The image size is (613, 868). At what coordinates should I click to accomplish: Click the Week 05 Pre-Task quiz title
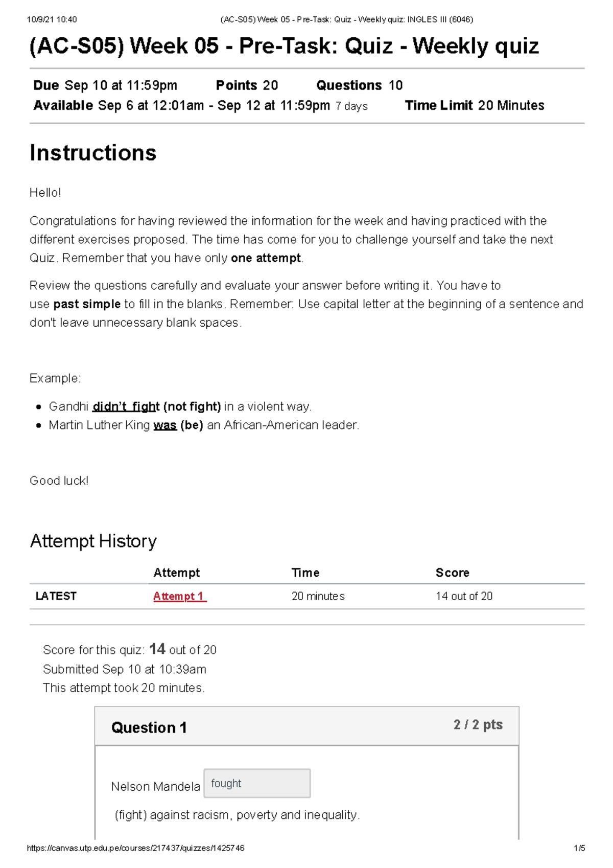point(284,46)
